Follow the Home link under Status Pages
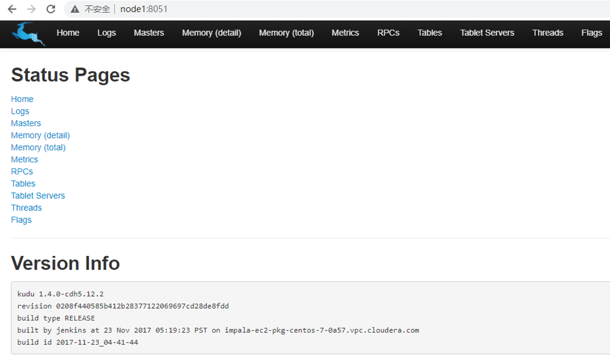 [x=22, y=99]
